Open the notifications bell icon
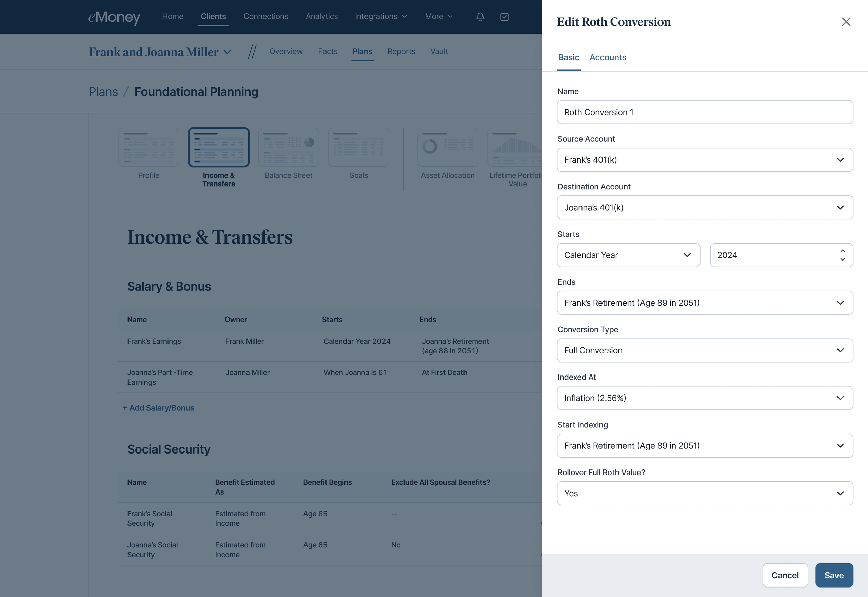Image resolution: width=868 pixels, height=597 pixels. (480, 17)
